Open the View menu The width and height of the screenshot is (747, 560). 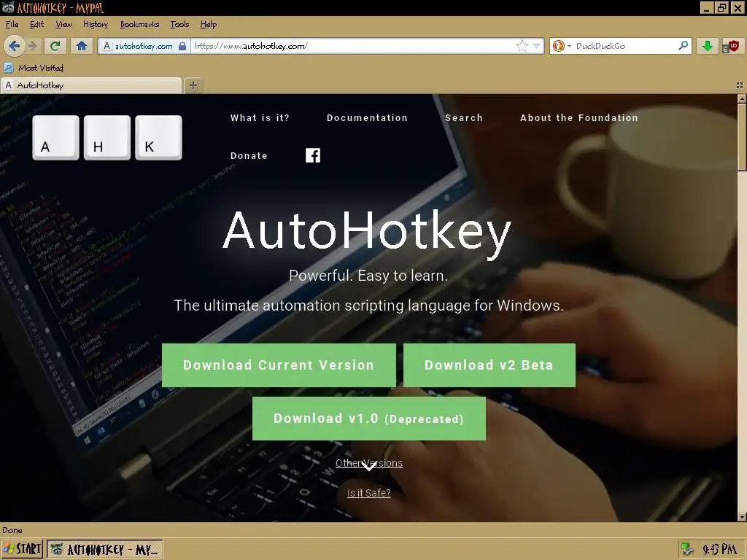click(63, 24)
